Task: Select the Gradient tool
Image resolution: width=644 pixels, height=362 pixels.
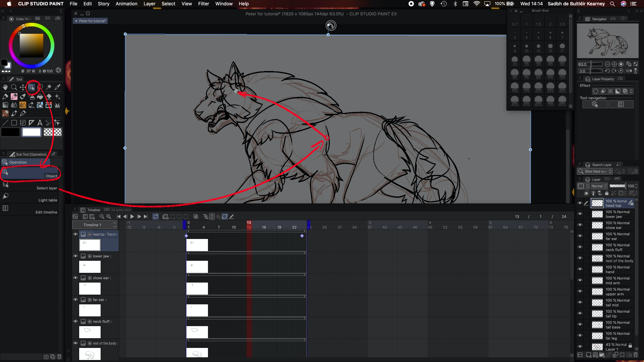Action: coord(5,105)
